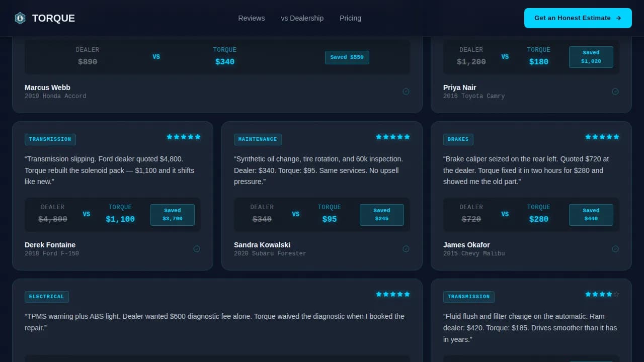The height and width of the screenshot is (362, 644).
Task: Click the TORQUE brand name
Action: tap(53, 18)
